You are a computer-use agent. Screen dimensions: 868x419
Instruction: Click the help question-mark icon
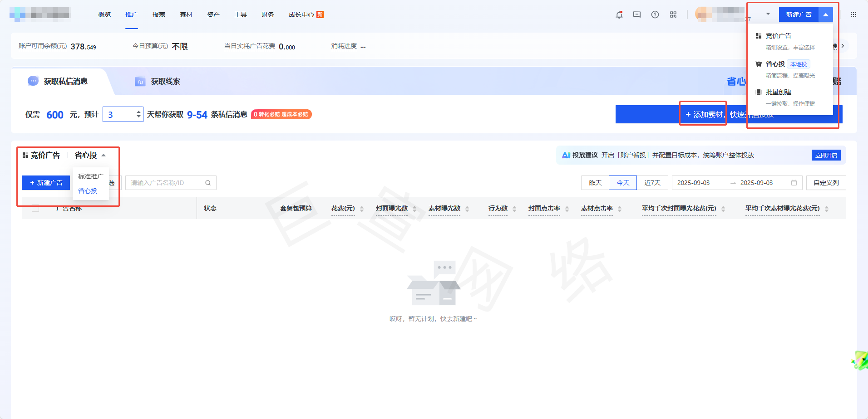pos(655,15)
